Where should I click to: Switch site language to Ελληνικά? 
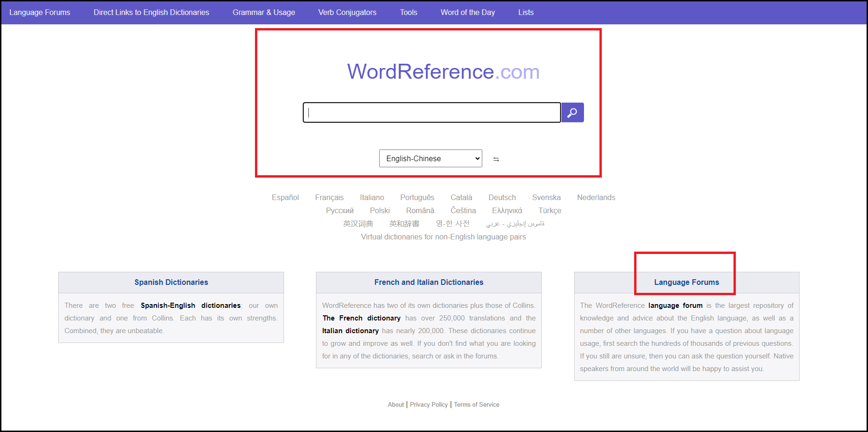tap(507, 210)
